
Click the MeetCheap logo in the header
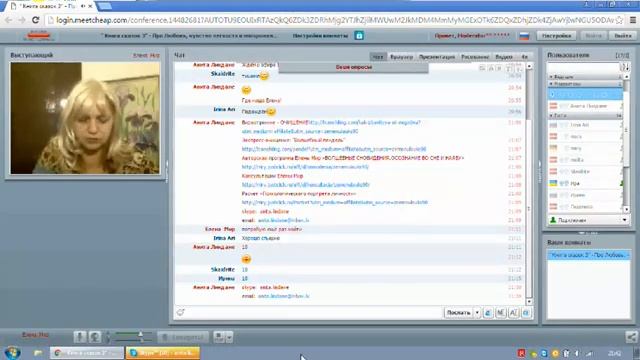[x=39, y=36]
